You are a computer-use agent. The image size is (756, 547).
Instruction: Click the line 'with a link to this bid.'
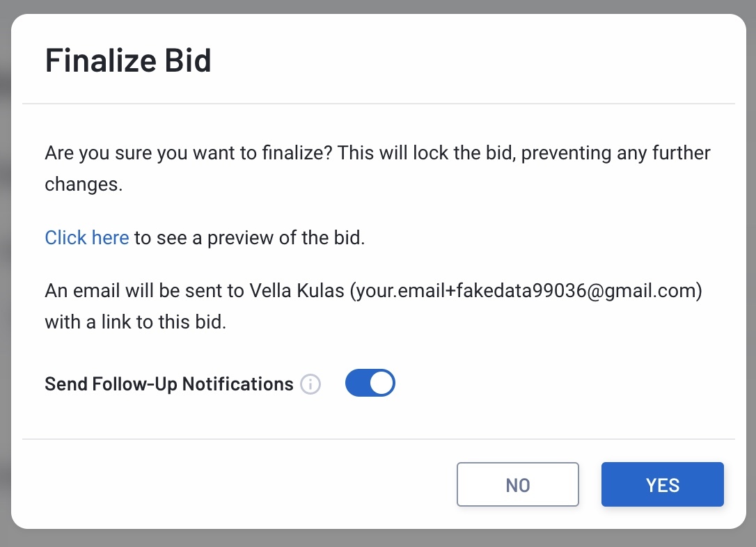(136, 322)
